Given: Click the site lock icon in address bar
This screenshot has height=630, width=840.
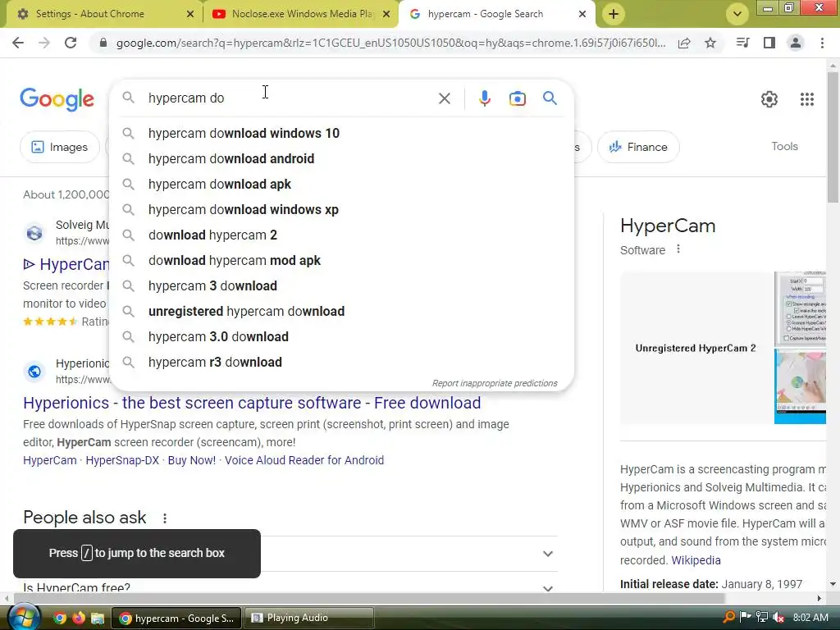Looking at the screenshot, I should [103, 43].
